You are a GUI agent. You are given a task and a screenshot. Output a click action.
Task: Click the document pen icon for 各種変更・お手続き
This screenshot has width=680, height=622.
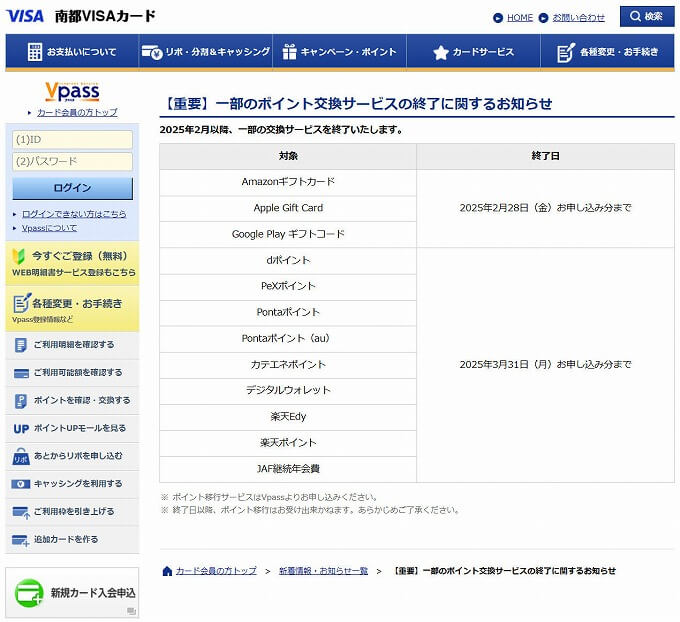(566, 52)
